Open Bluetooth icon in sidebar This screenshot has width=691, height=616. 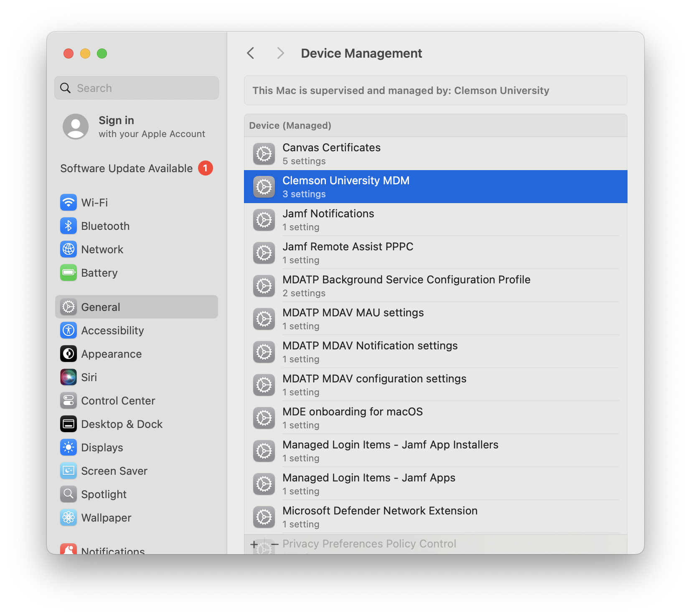click(69, 226)
